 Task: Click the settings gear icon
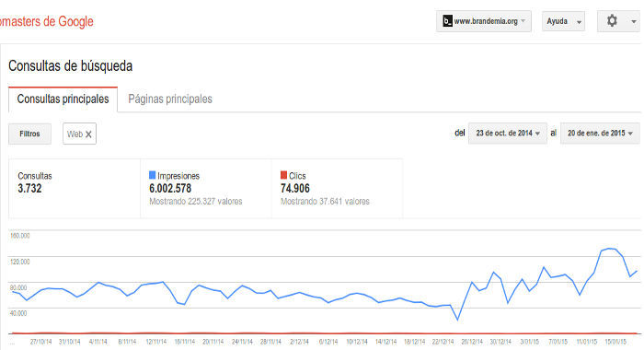[x=612, y=20]
